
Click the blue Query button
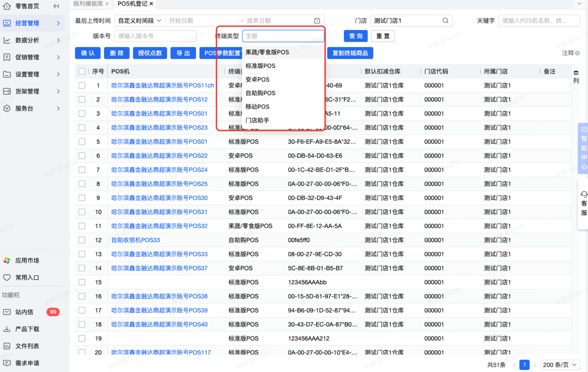[355, 36]
